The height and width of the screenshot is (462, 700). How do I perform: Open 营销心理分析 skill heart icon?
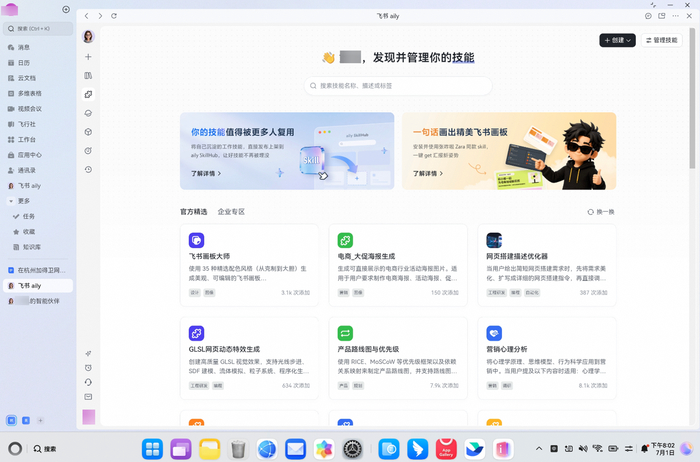tap(494, 333)
